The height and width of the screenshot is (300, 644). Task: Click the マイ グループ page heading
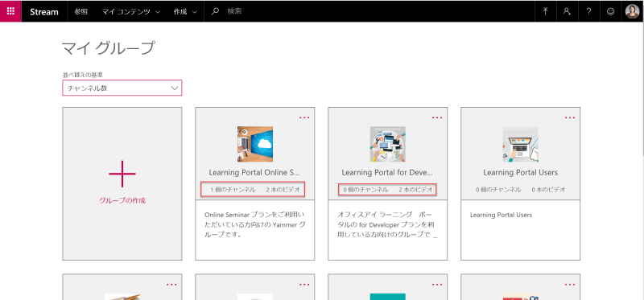click(108, 48)
